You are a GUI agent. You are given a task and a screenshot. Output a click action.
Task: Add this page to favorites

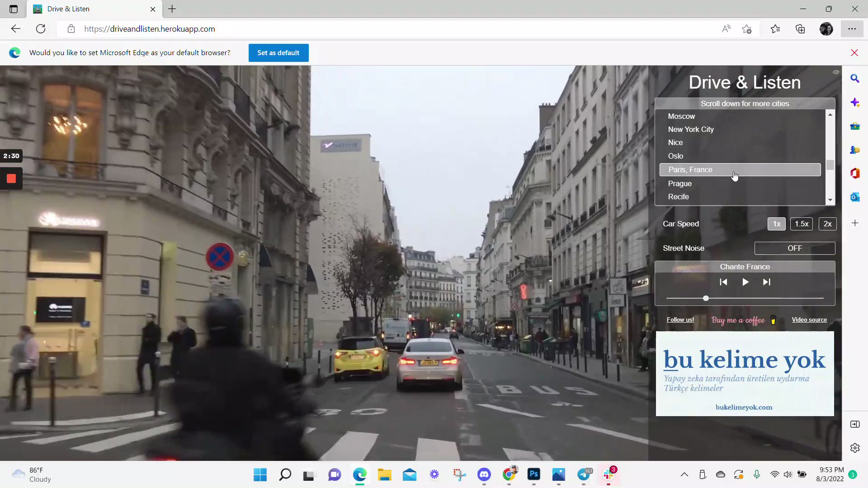pos(746,29)
